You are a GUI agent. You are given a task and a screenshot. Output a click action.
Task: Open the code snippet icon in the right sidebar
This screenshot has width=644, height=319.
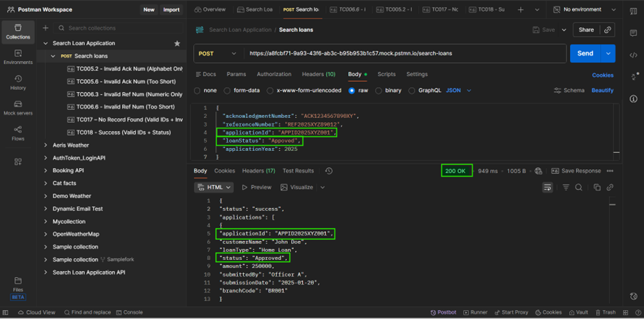[633, 56]
